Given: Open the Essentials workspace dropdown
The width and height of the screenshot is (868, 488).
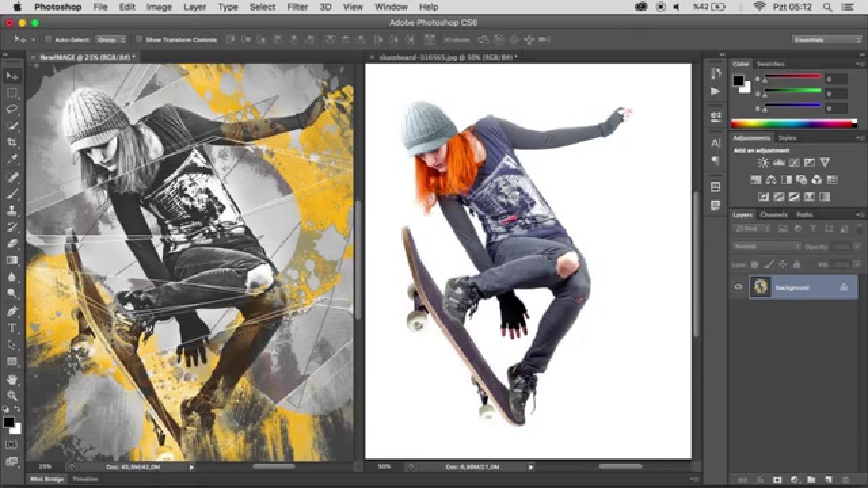Looking at the screenshot, I should (x=827, y=40).
